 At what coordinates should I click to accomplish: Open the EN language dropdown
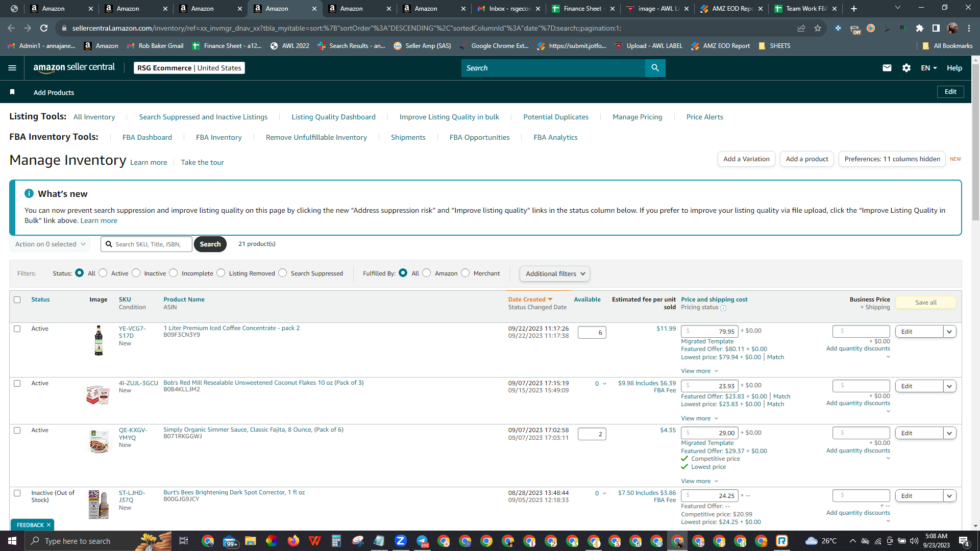pyautogui.click(x=928, y=68)
